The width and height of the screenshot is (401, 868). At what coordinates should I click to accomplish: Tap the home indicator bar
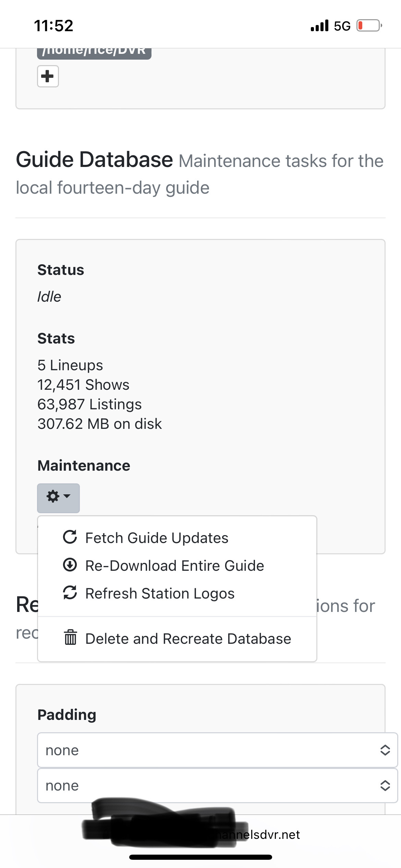[x=200, y=857]
